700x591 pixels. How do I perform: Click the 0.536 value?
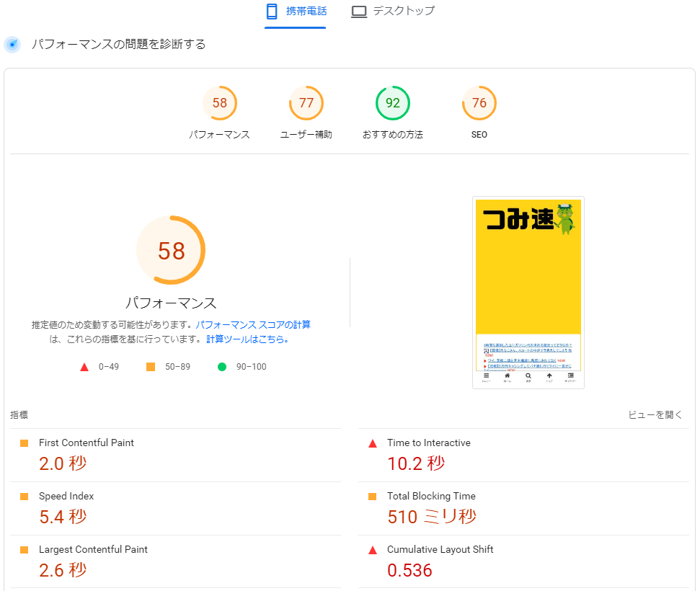tap(409, 570)
